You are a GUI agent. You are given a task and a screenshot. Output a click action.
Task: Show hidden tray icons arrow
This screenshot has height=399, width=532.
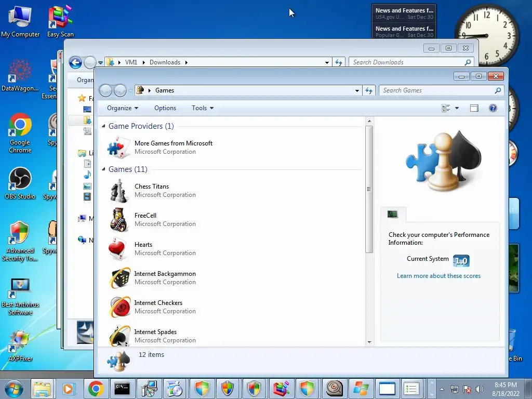442,389
